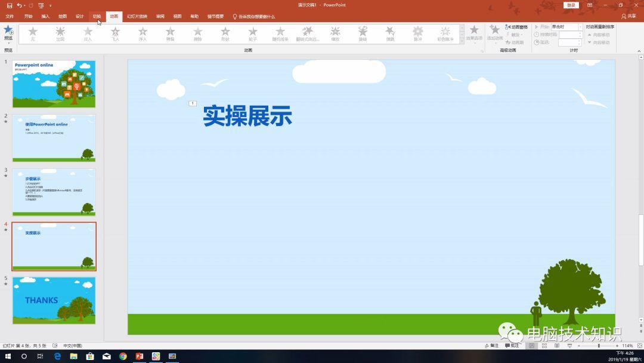Click the Preview animation star icon
Screen dimensions: 644x363
click(8, 30)
